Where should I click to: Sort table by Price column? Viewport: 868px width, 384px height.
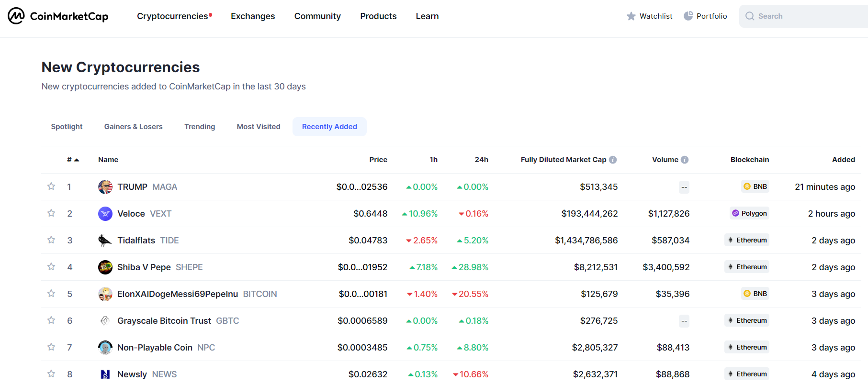(378, 160)
